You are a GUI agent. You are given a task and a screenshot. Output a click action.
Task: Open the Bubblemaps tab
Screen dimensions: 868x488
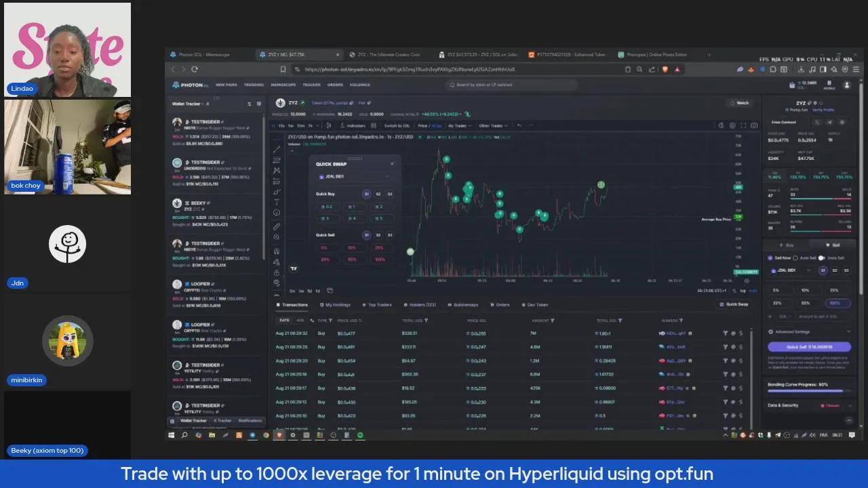(462, 305)
